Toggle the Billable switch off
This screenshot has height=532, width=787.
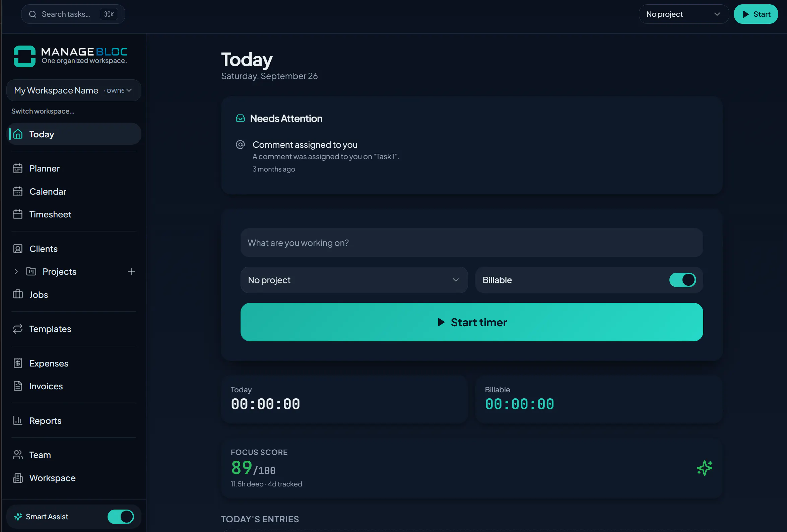tap(682, 280)
